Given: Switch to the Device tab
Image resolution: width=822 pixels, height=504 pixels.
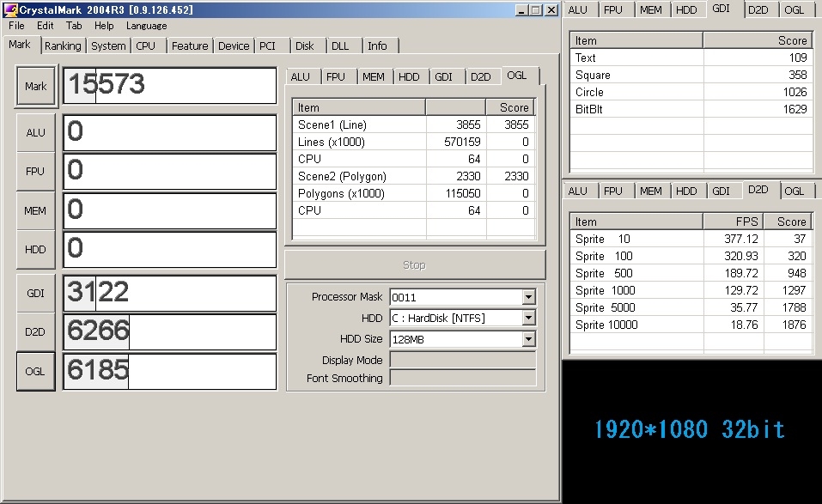Looking at the screenshot, I should click(234, 46).
